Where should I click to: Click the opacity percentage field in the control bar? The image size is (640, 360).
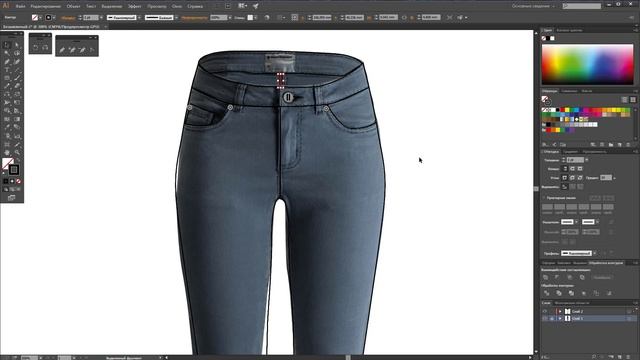[218, 18]
